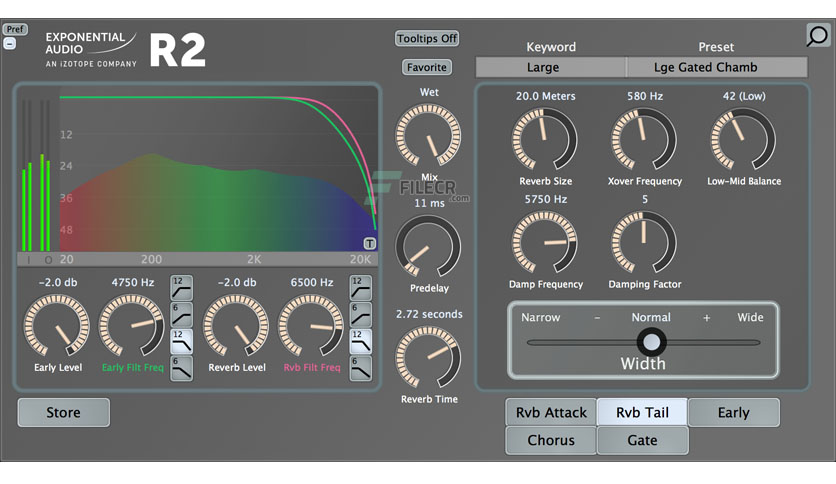The height and width of the screenshot is (484, 836).
Task: Click the Low-Mid Balance knob
Action: click(743, 140)
